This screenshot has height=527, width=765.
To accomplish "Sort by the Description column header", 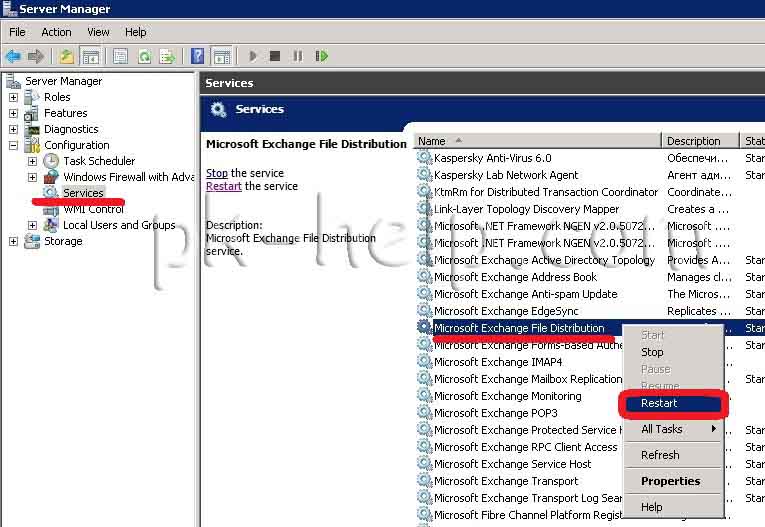I will [x=700, y=141].
